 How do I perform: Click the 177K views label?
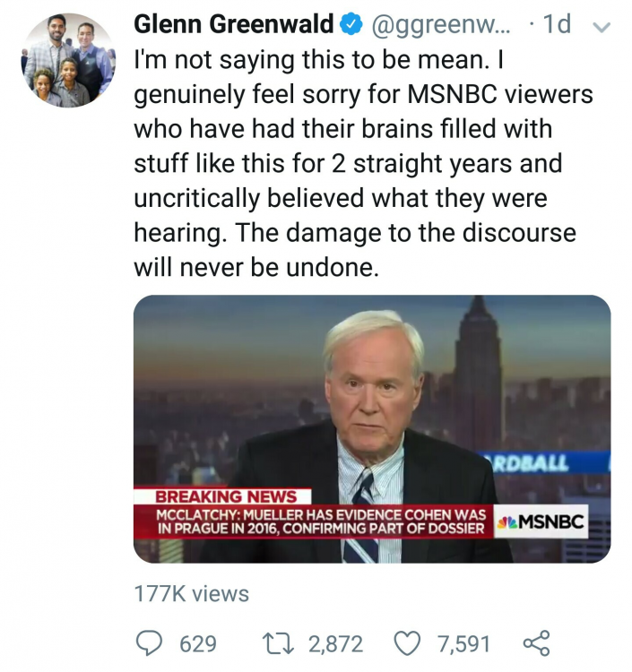click(x=191, y=593)
